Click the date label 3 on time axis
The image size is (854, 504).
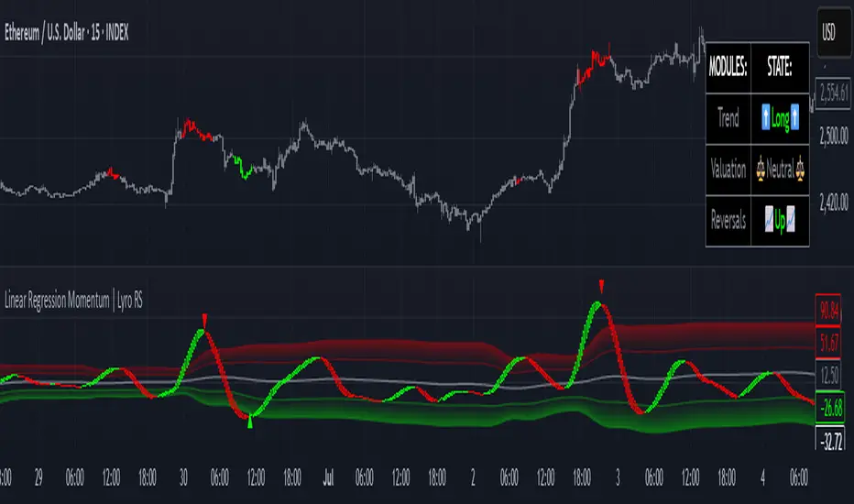618,477
